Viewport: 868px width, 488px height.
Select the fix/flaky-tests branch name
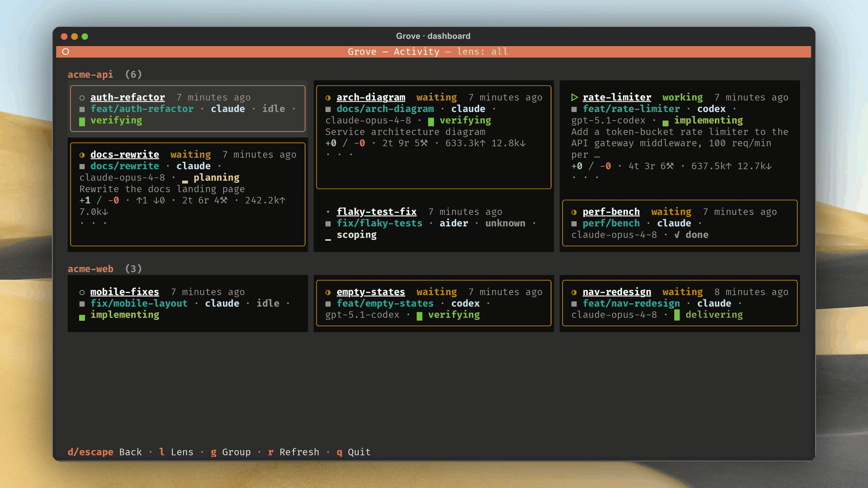[379, 224]
